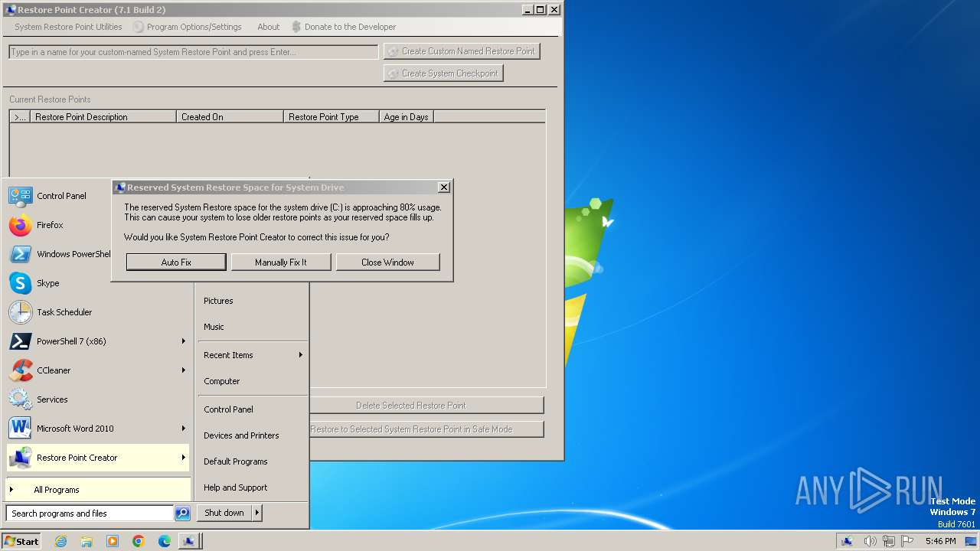The image size is (980, 551).
Task: Click the Action Center flag tray icon
Action: 907,541
